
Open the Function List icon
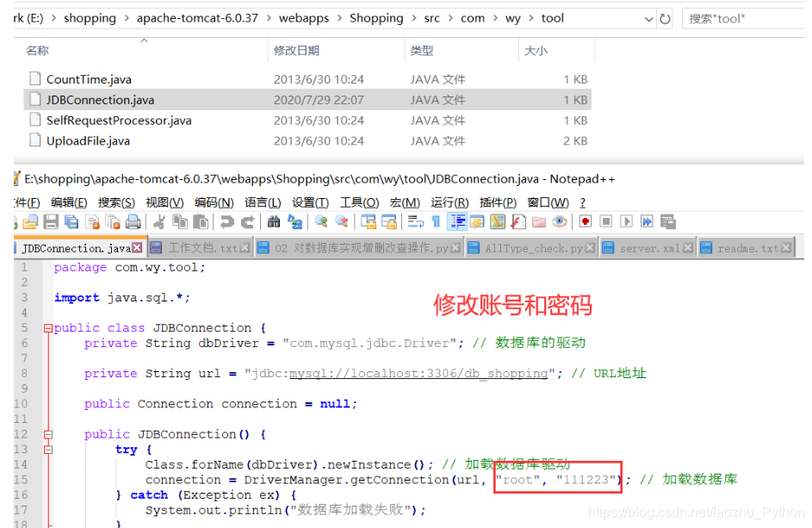(x=518, y=221)
